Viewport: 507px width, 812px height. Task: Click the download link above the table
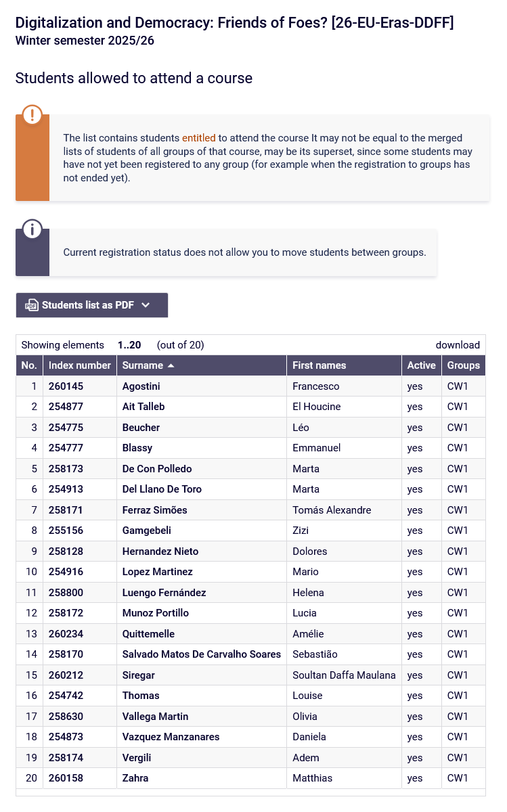(458, 345)
